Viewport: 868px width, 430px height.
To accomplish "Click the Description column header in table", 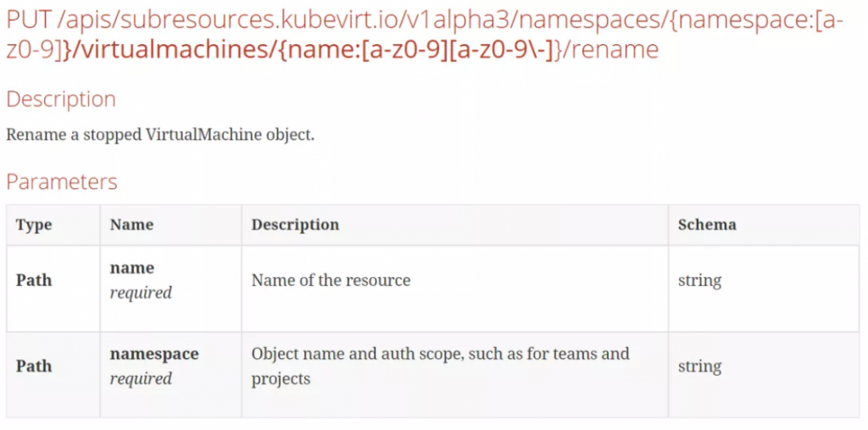I will tap(295, 225).
